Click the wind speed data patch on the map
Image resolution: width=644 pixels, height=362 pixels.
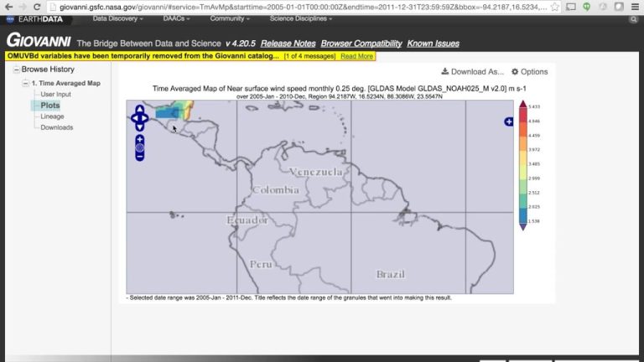(x=174, y=110)
